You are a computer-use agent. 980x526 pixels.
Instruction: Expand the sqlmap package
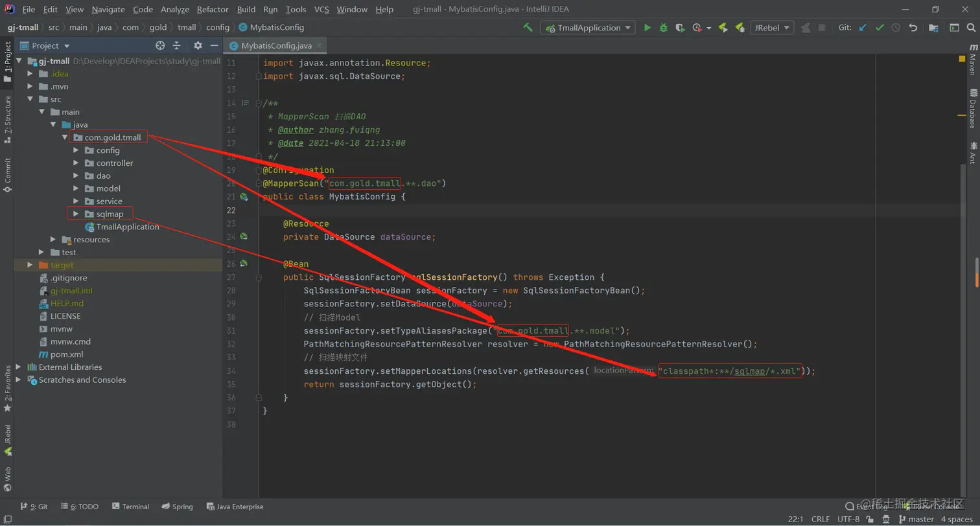tap(76, 214)
